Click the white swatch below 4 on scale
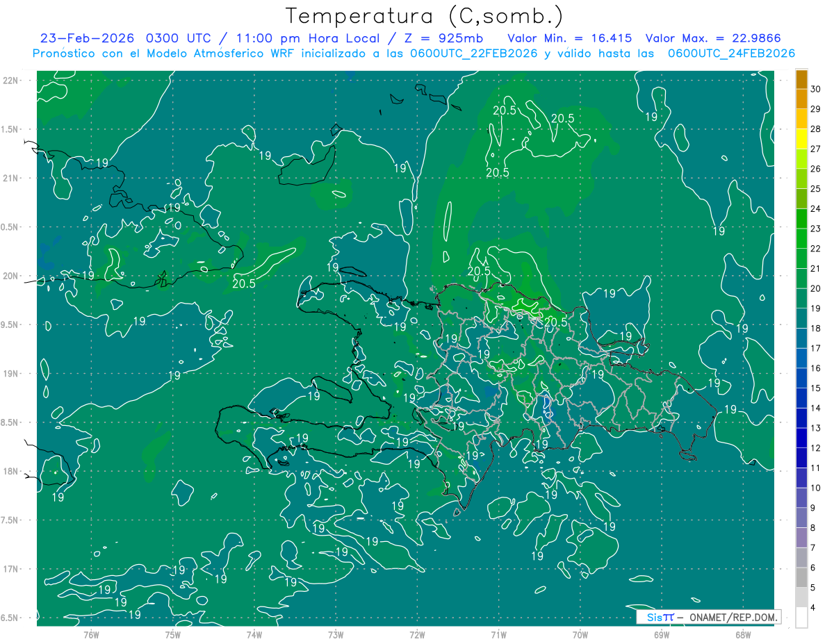The width and height of the screenshot is (834, 644). click(801, 618)
